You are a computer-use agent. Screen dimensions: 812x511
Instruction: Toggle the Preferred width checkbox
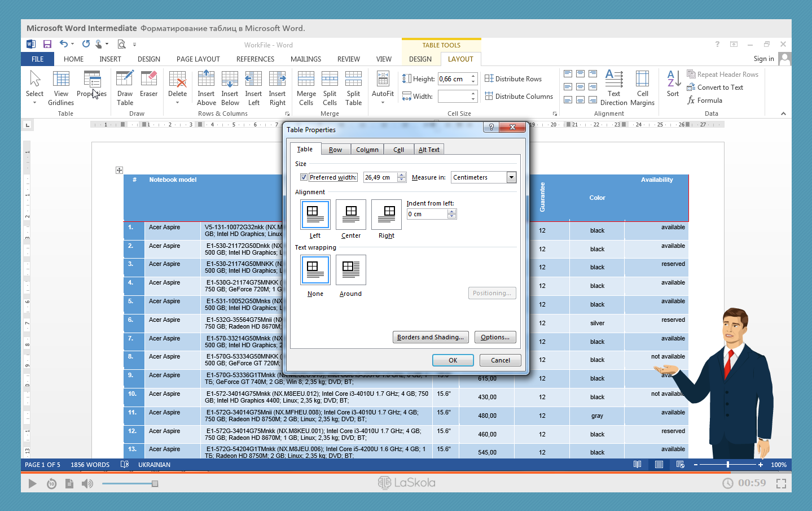pos(304,177)
